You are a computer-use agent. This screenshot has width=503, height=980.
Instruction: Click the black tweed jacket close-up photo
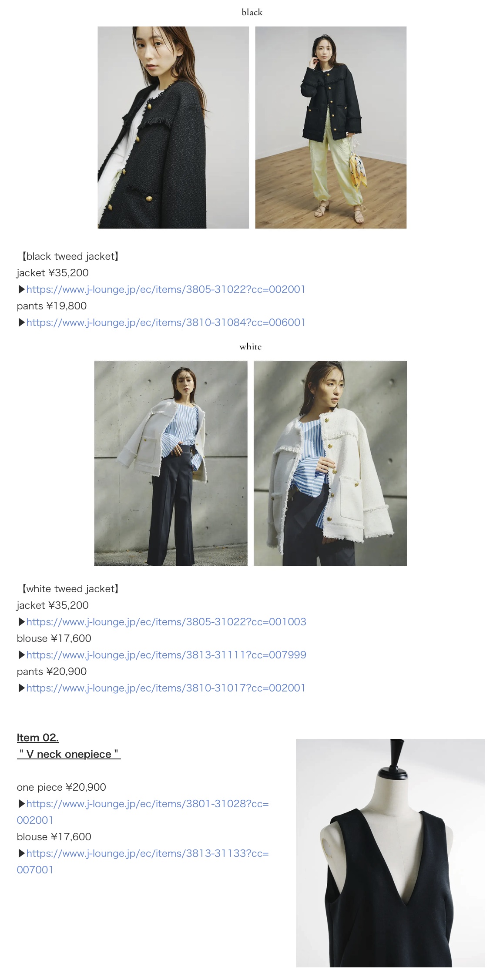coord(173,128)
